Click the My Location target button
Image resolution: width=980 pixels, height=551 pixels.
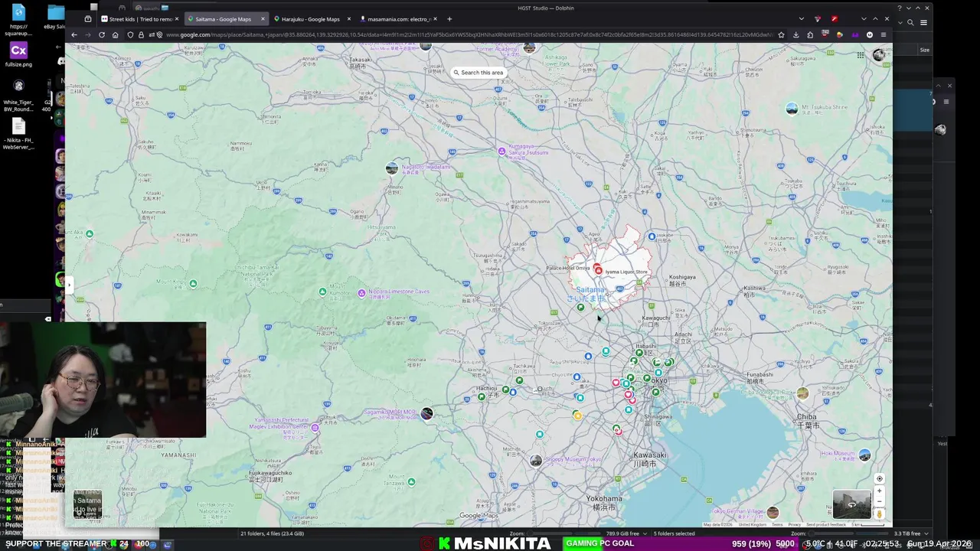tap(879, 478)
